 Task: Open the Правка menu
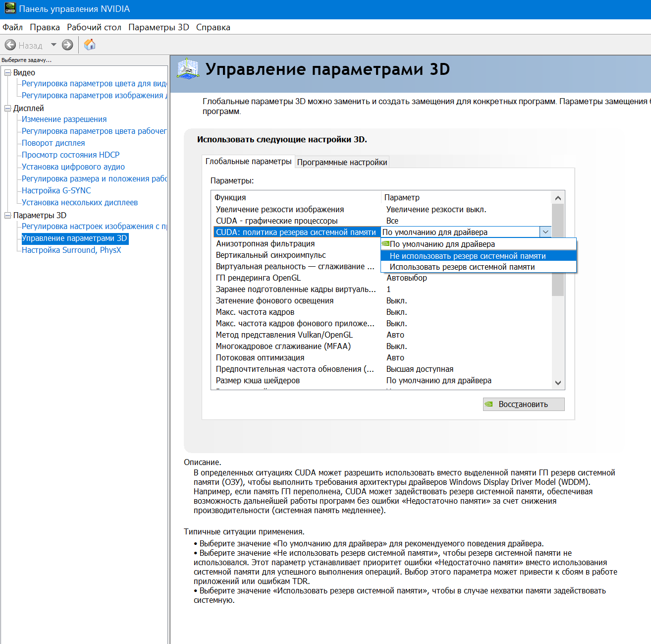coord(45,27)
